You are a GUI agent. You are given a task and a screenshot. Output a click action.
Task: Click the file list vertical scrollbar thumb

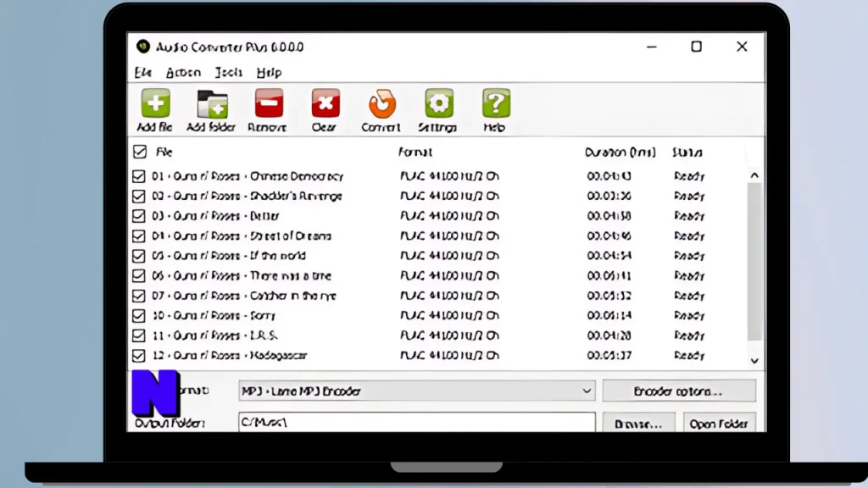(x=754, y=262)
